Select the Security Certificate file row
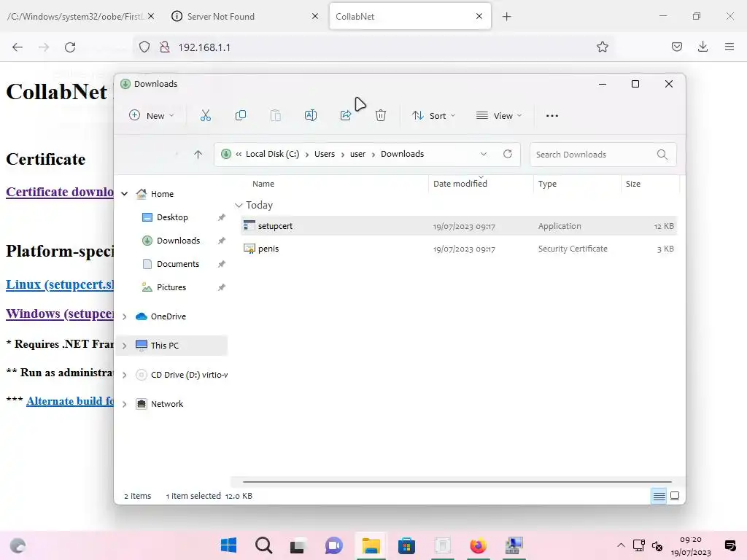Image resolution: width=747 pixels, height=560 pixels. point(459,249)
